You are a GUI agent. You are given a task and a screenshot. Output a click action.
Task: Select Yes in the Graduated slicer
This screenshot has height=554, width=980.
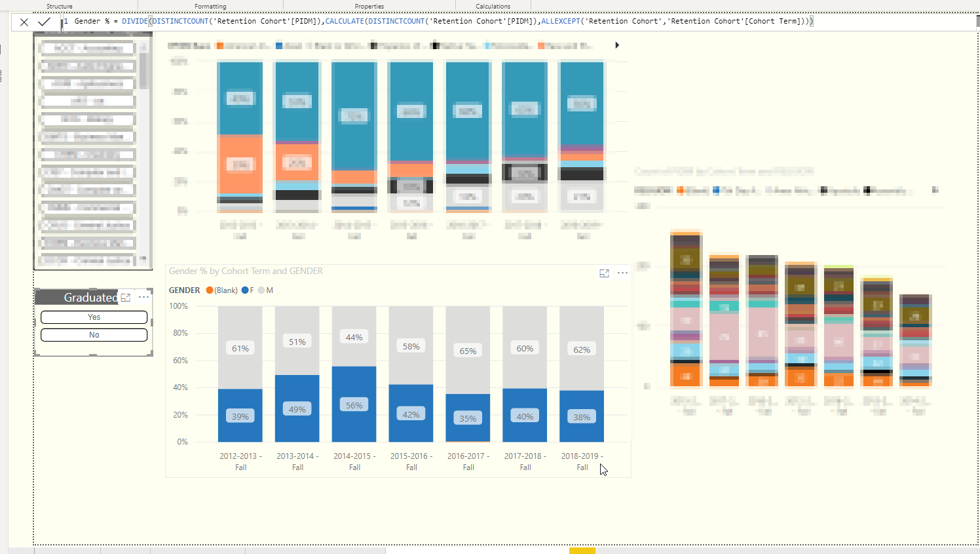[94, 317]
